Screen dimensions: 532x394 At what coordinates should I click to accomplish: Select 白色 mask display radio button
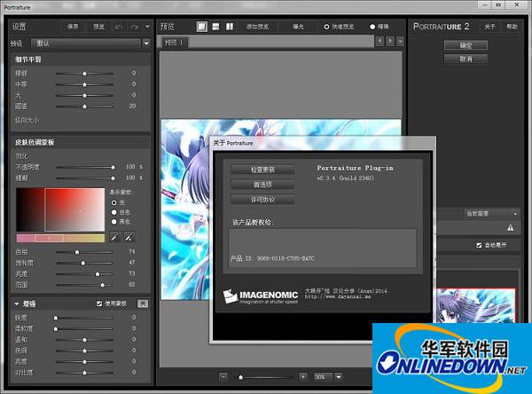tap(113, 212)
